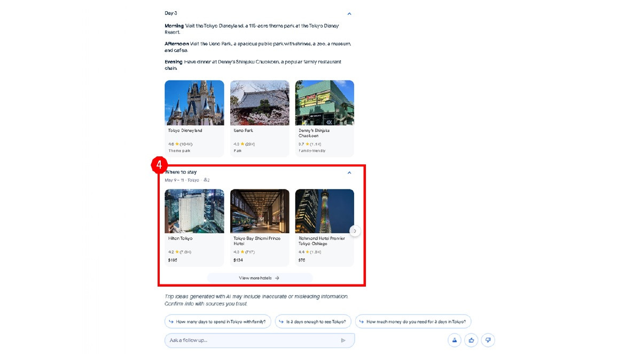Click the Theme park category label

coord(179,151)
